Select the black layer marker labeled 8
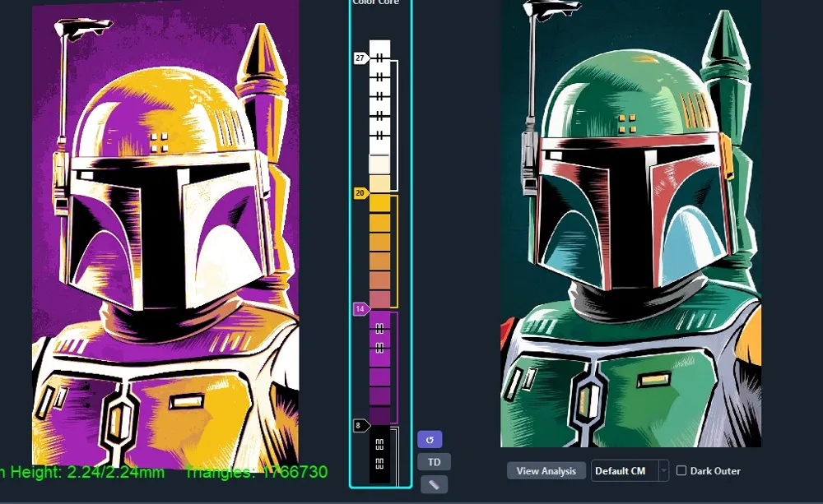The height and width of the screenshot is (504, 823). (x=360, y=425)
